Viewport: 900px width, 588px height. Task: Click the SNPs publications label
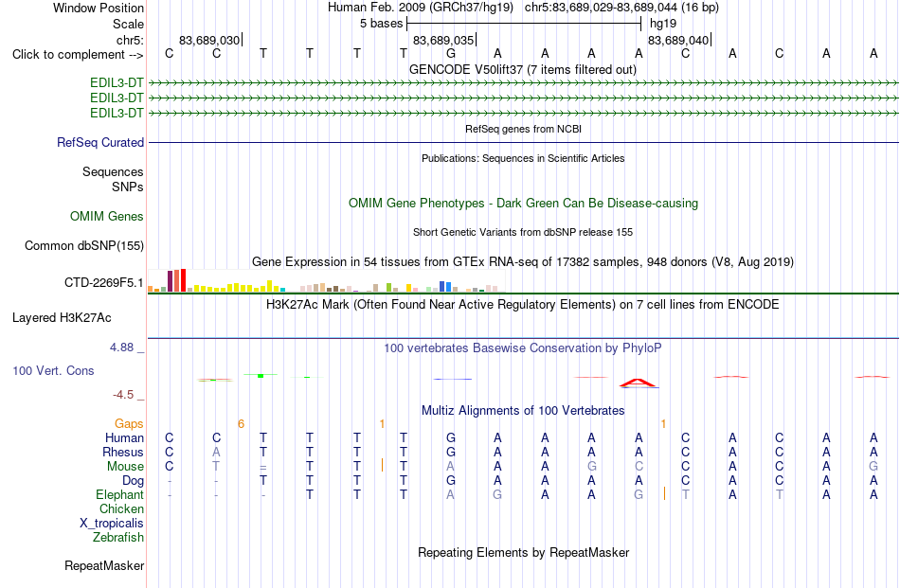(128, 187)
